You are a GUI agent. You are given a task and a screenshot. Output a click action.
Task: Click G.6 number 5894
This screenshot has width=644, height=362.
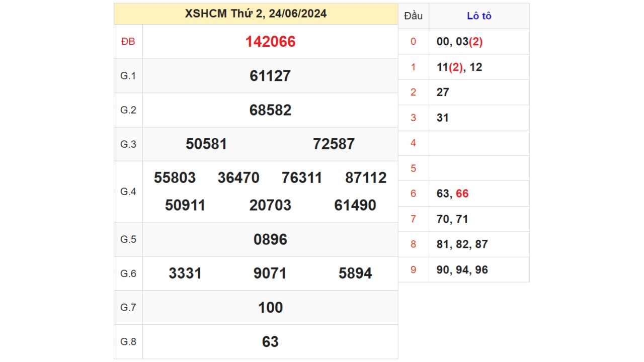tap(355, 274)
